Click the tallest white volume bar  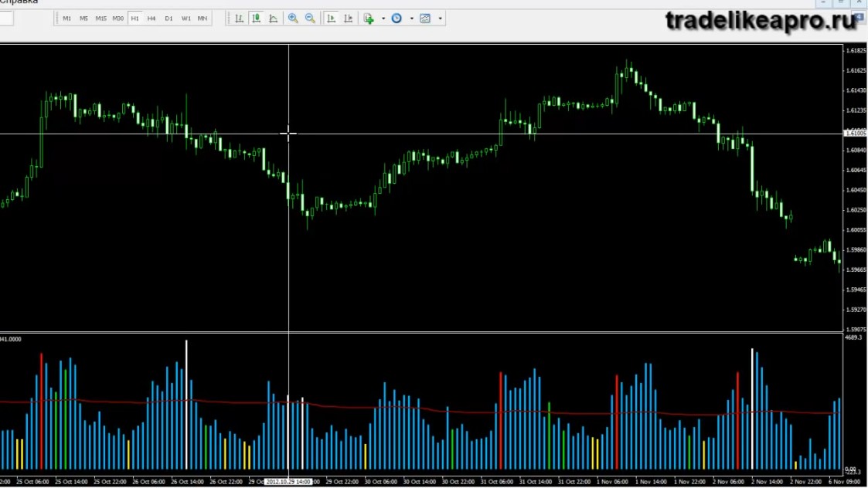pyautogui.click(x=186, y=405)
